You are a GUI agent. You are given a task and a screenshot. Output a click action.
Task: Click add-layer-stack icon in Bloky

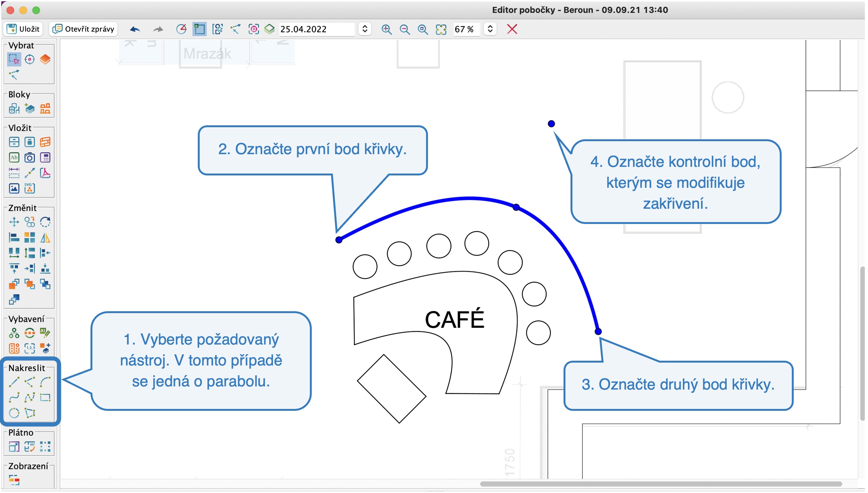coord(30,109)
